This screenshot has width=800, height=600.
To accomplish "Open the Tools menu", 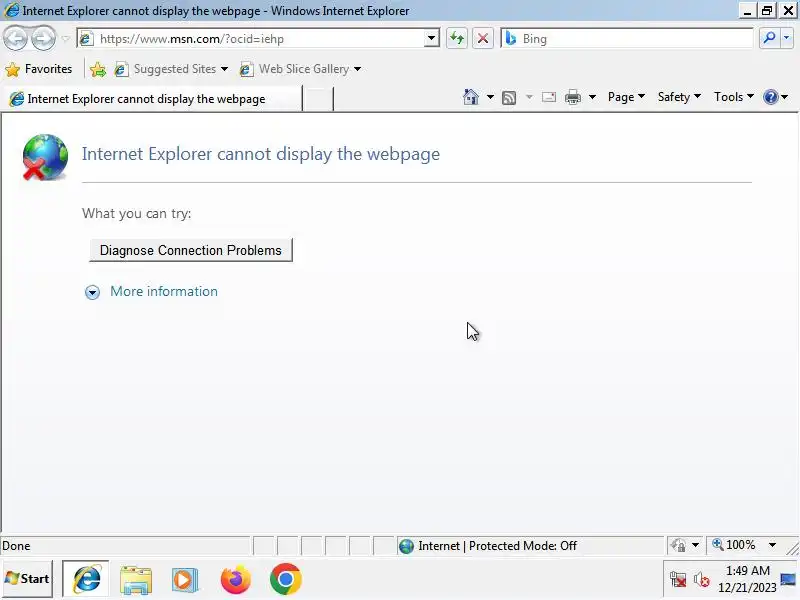I will (x=734, y=96).
